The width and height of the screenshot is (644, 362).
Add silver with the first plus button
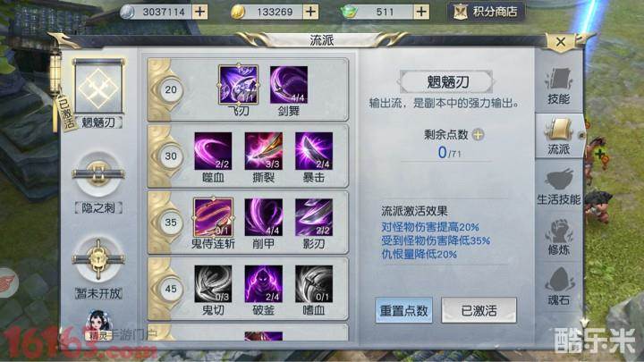click(199, 12)
